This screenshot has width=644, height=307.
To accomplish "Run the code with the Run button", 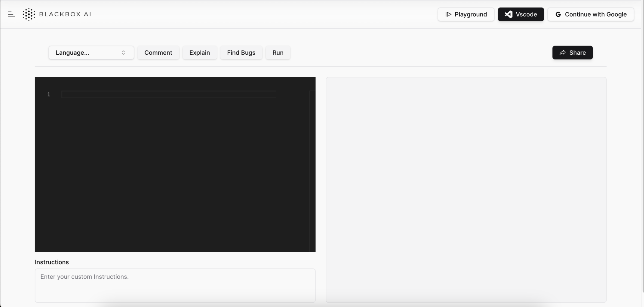I will (x=278, y=52).
